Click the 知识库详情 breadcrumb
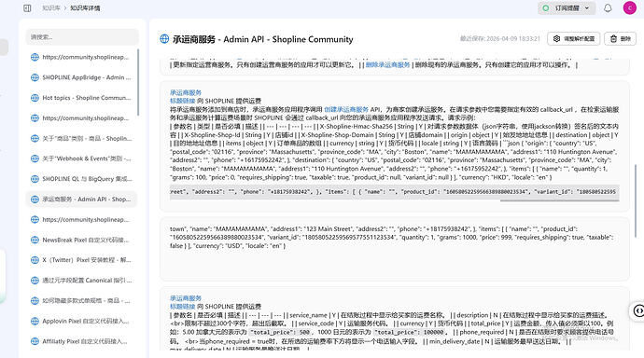Viewport: 644px width, 358px height. click(x=85, y=8)
